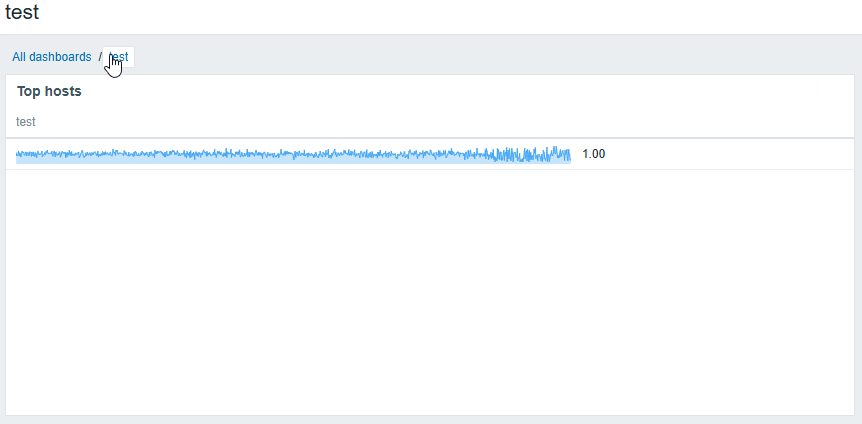
Task: Open the All dashboards breadcrumb link
Action: pos(52,57)
